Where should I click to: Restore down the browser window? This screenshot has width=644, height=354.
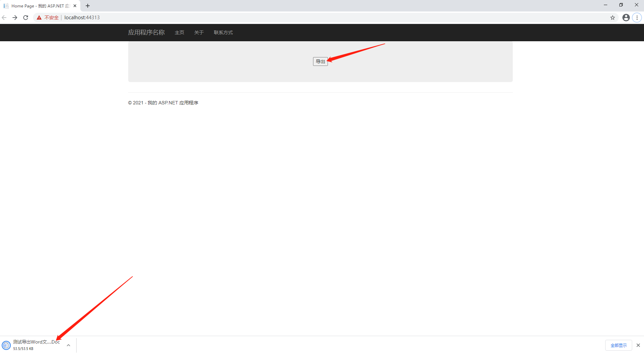tap(621, 5)
